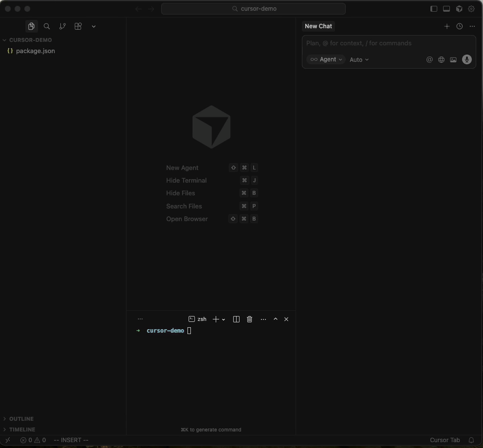Open the image attachment icon in chat

coord(453,59)
